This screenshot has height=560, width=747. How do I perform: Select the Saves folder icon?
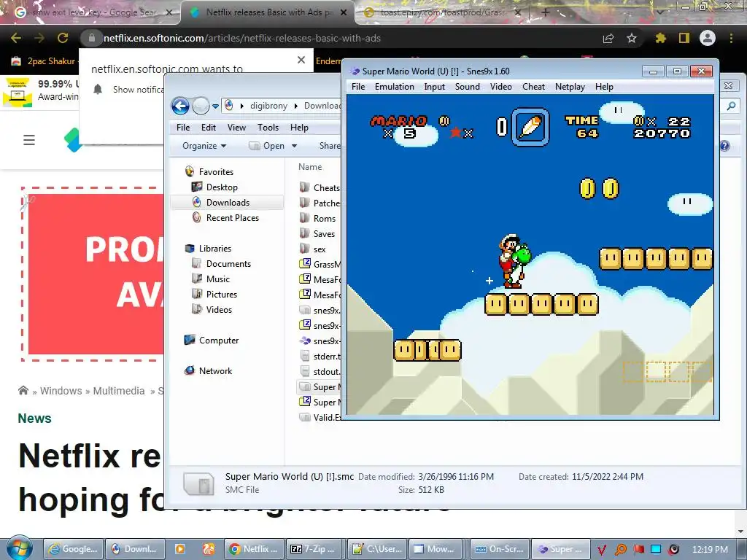(305, 233)
